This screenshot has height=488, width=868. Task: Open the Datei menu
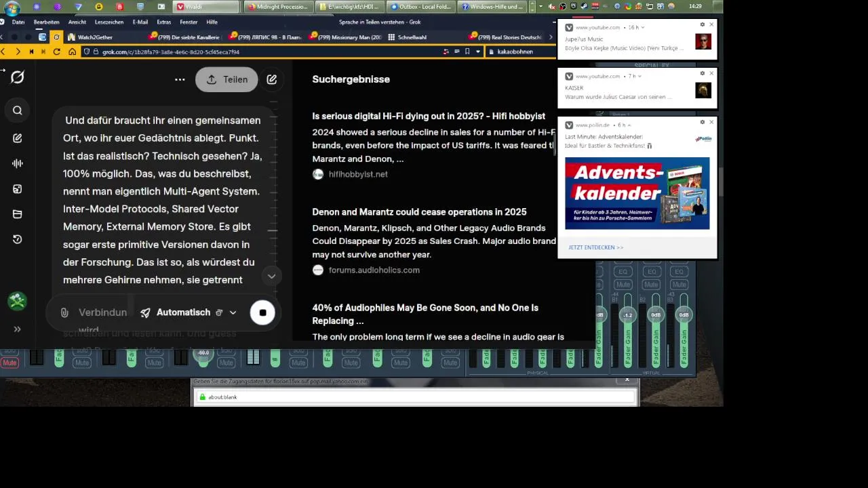pos(18,22)
